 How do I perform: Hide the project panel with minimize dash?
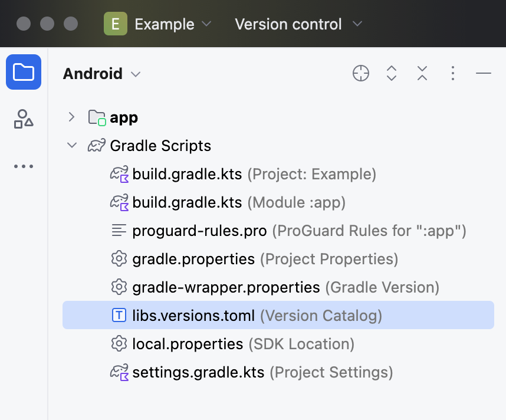[x=484, y=73]
